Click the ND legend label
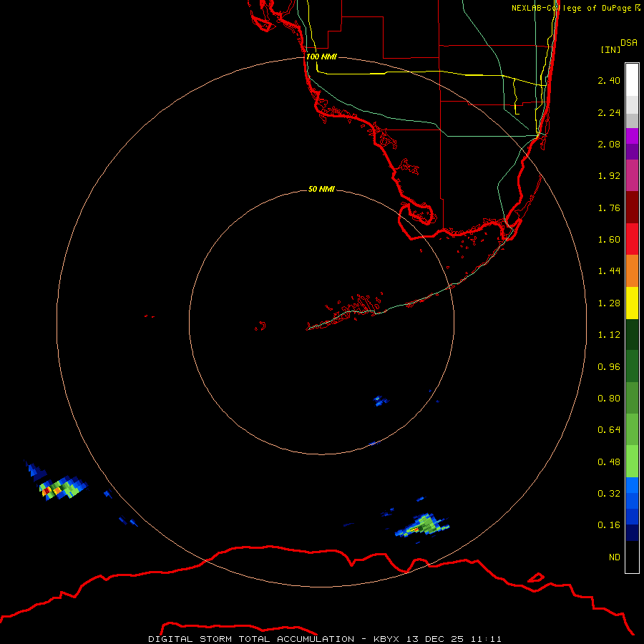 [615, 557]
